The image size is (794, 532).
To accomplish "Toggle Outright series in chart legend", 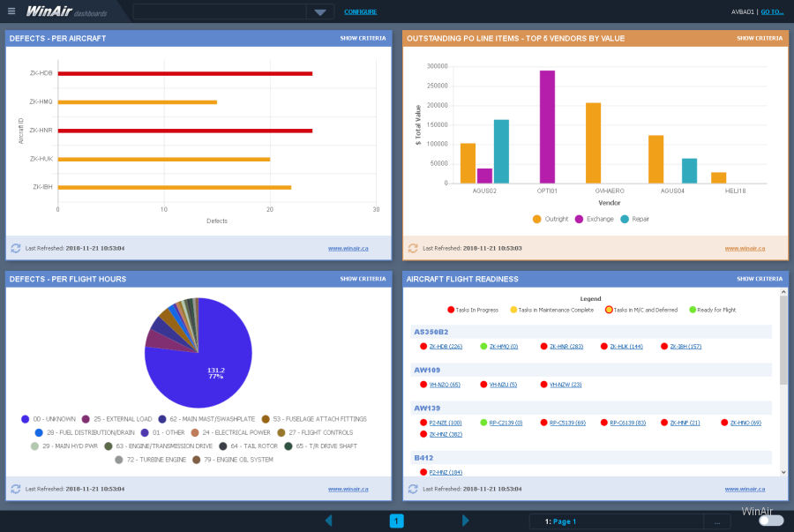I will pyautogui.click(x=537, y=219).
